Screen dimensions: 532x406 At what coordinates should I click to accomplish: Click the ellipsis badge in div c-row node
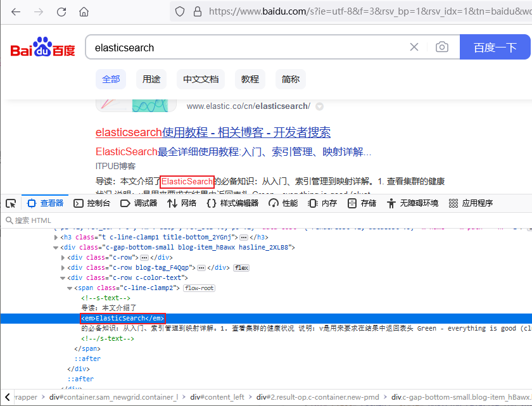point(144,258)
